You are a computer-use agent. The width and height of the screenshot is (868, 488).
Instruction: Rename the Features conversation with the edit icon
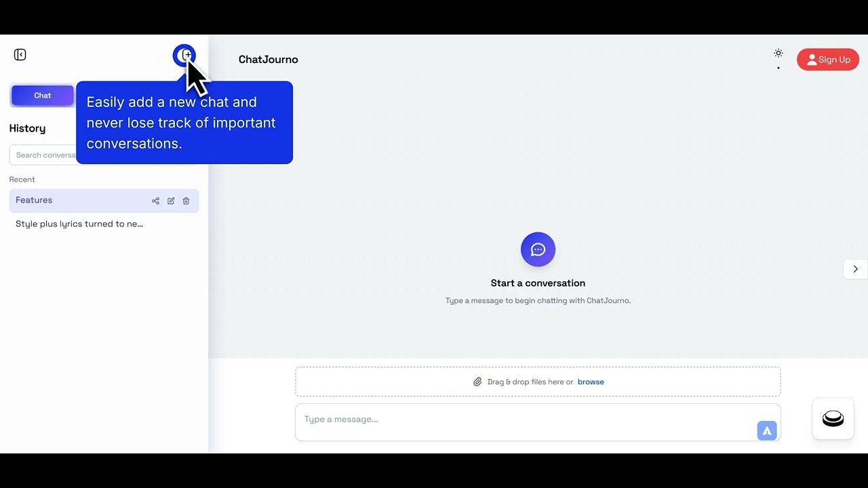click(171, 201)
